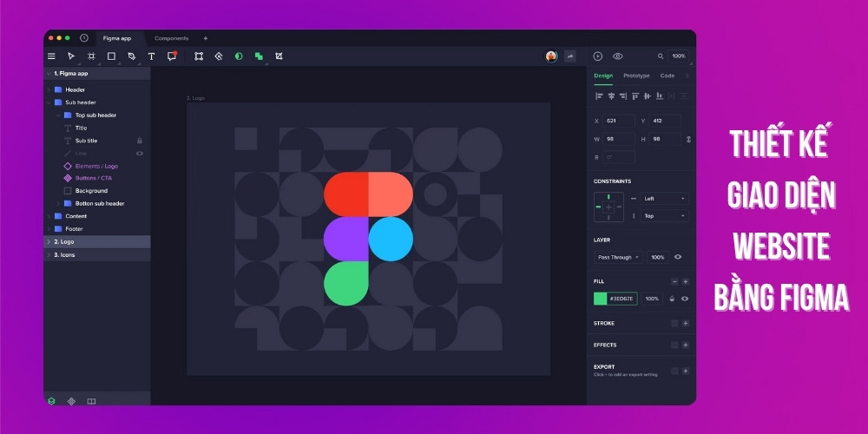
Task: Select the Frame tool
Action: (91, 56)
